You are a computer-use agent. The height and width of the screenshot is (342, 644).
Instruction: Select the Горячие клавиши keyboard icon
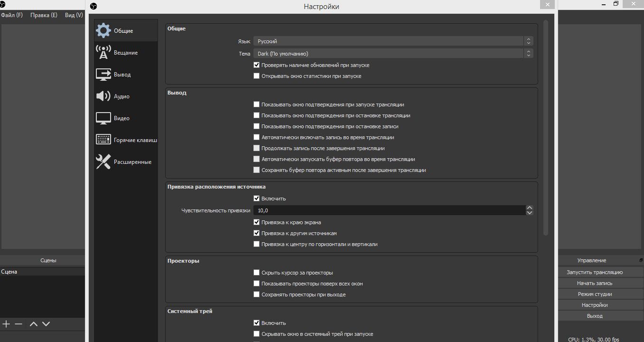(x=103, y=140)
